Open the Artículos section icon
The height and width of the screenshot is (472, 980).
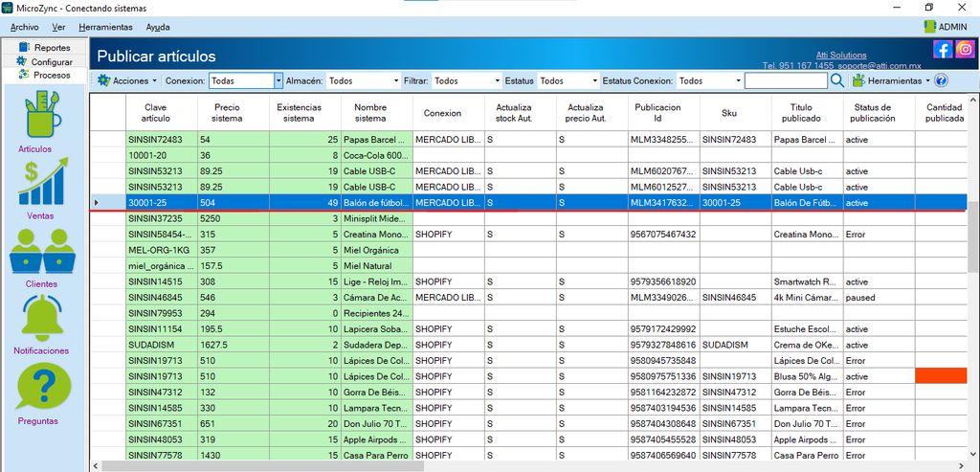43,116
